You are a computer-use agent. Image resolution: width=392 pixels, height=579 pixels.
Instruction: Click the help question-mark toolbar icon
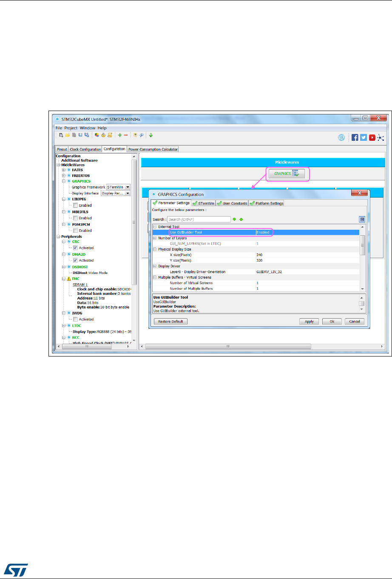pyautogui.click(x=135, y=135)
